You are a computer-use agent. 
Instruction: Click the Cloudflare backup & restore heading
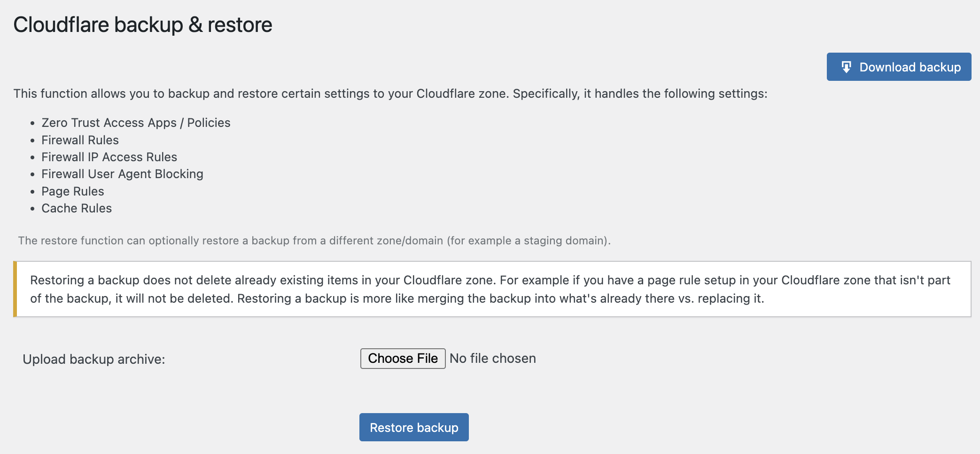click(x=143, y=24)
